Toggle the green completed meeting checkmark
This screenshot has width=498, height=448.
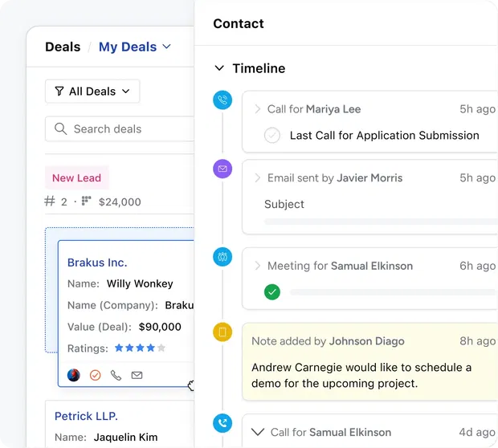click(x=272, y=292)
